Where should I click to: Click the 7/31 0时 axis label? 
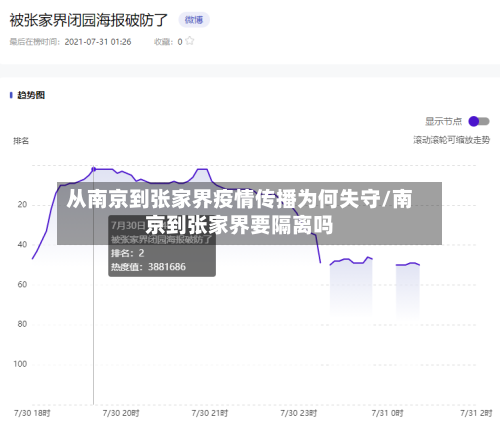pyautogui.click(x=387, y=413)
